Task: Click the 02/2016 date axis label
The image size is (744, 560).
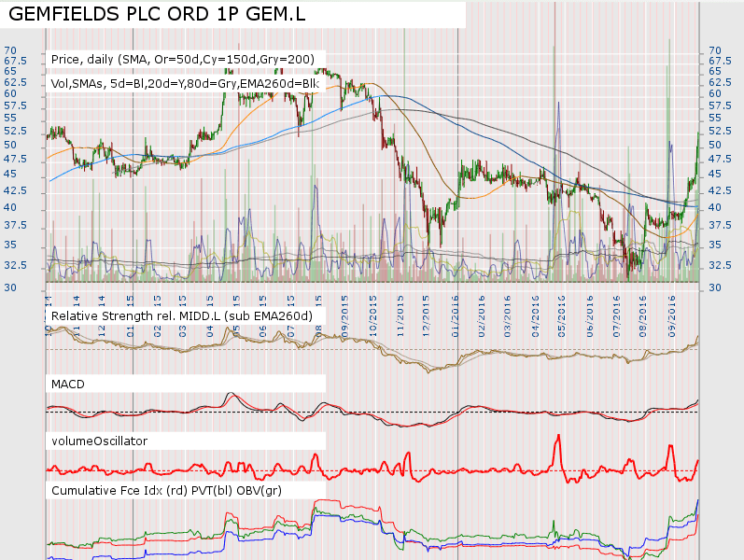Action: coord(482,316)
